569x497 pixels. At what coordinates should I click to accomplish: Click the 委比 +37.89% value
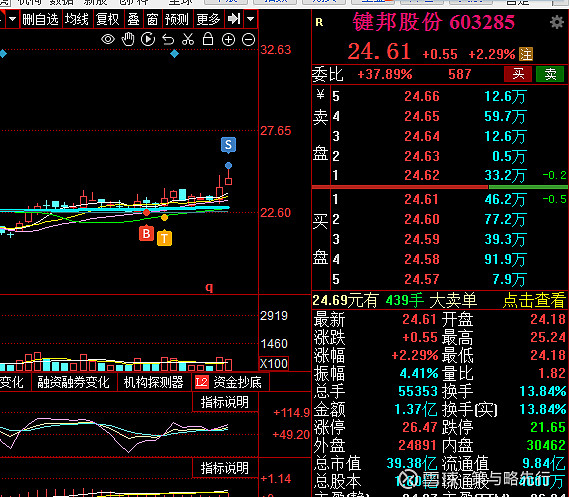coord(385,74)
